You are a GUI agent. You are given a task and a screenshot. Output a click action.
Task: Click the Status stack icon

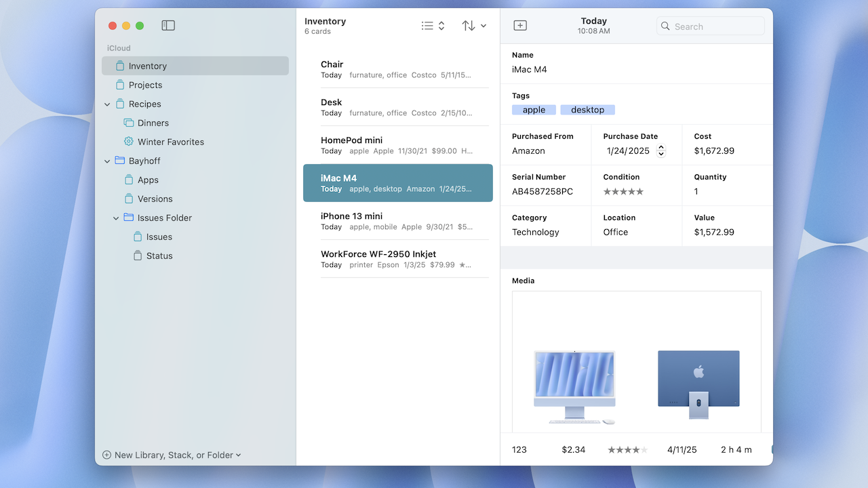[x=138, y=256]
